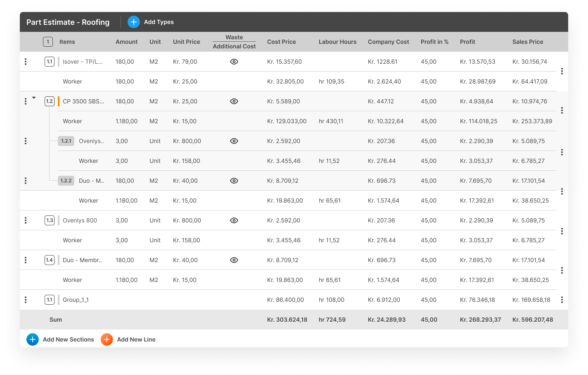The width and height of the screenshot is (588, 375).
Task: Click the blue plus icon for Add New Sections
Action: pos(33,339)
